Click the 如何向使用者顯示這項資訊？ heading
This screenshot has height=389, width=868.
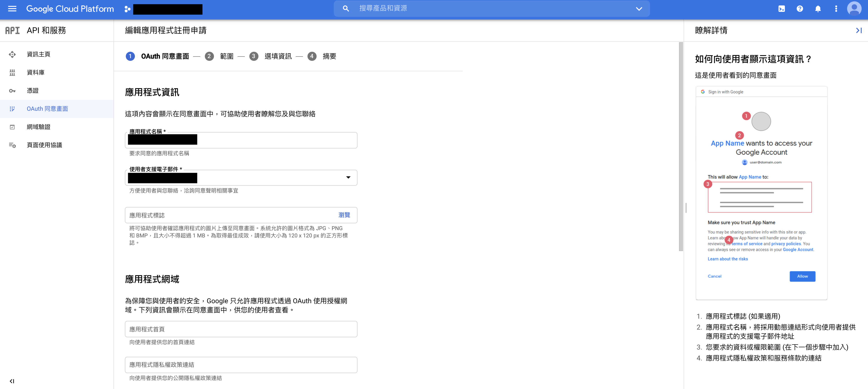pyautogui.click(x=753, y=59)
